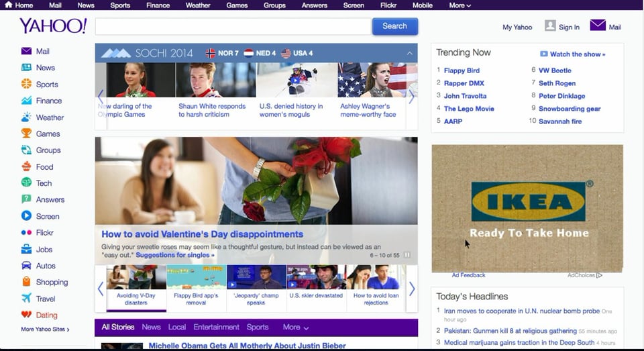Open the Valentine's Day disappointments headline
Screen dimensions: 644x351
(x=202, y=234)
